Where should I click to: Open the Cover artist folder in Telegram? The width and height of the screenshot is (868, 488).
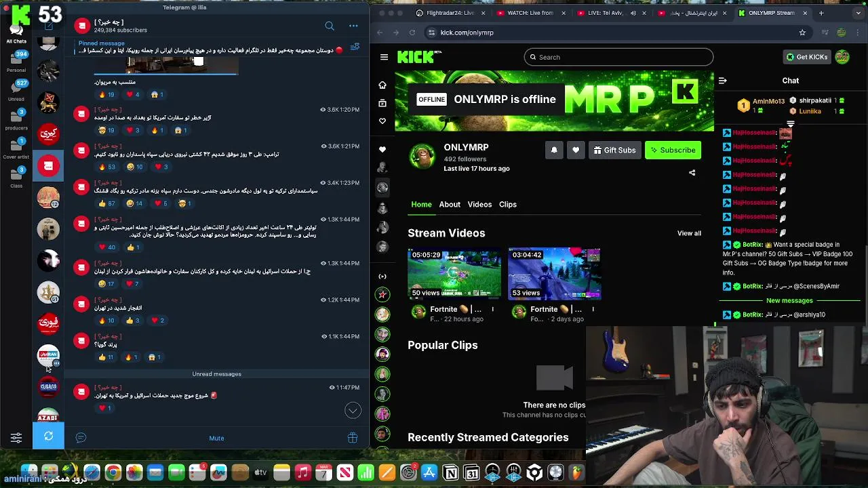click(16, 148)
